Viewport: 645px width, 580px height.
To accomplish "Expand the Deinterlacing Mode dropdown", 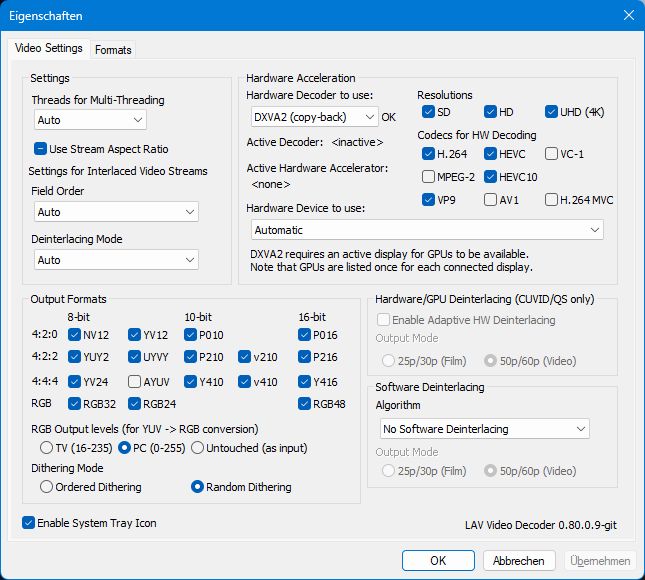I will [x=115, y=260].
